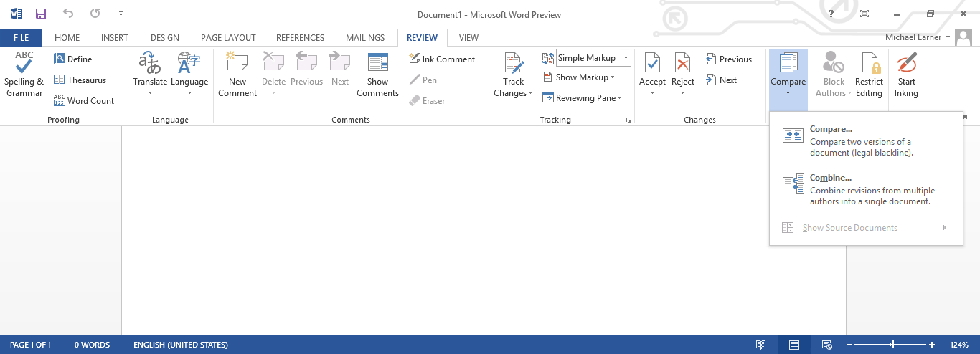Show the Word Count dialog

(84, 101)
